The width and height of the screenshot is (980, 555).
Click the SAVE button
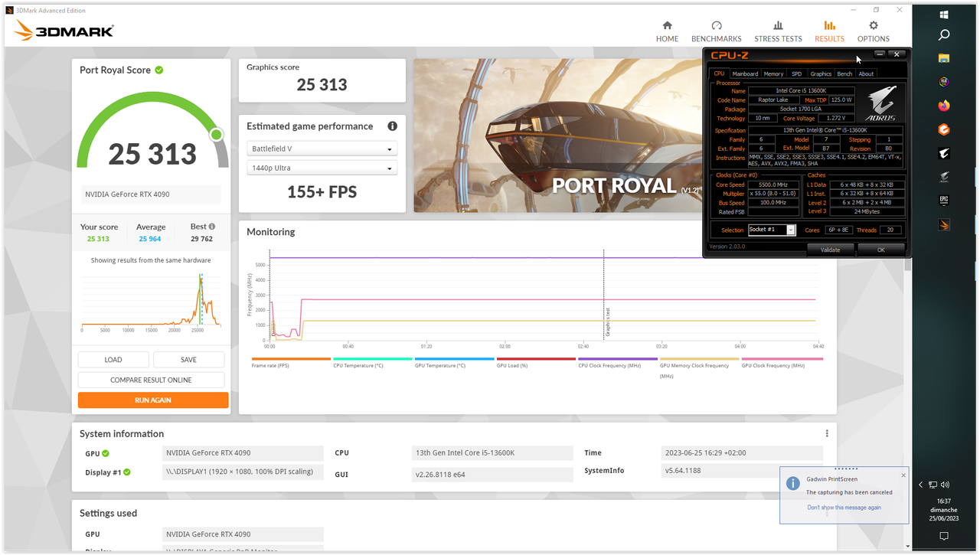coord(188,360)
